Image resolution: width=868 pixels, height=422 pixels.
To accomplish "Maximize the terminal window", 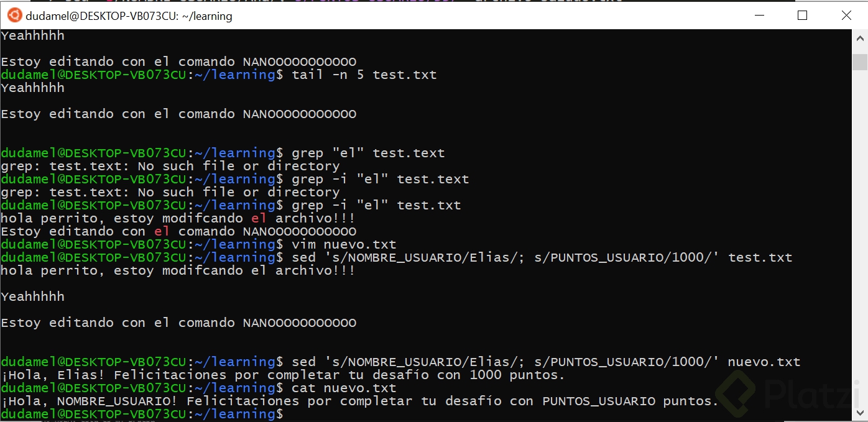I will pyautogui.click(x=802, y=16).
